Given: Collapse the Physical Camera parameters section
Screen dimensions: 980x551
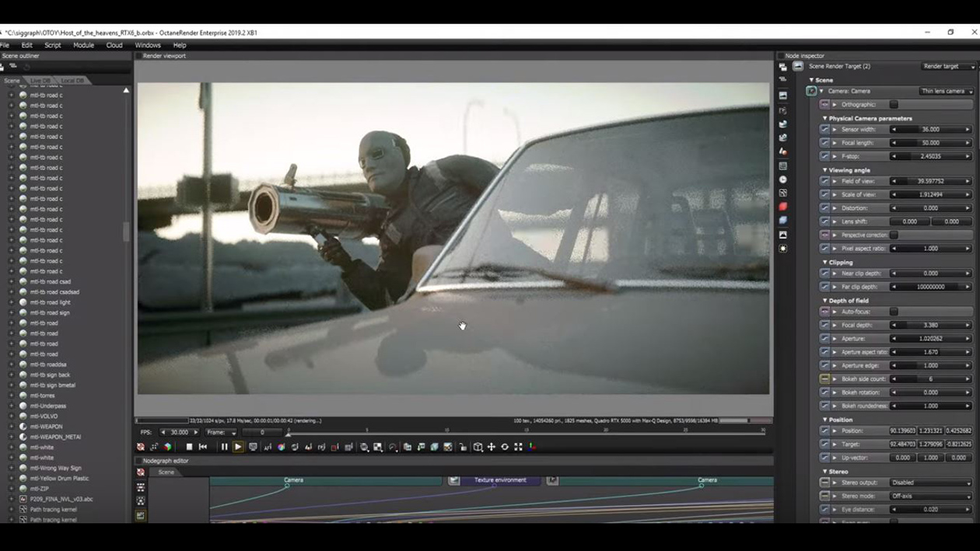Looking at the screenshot, I should coord(825,118).
